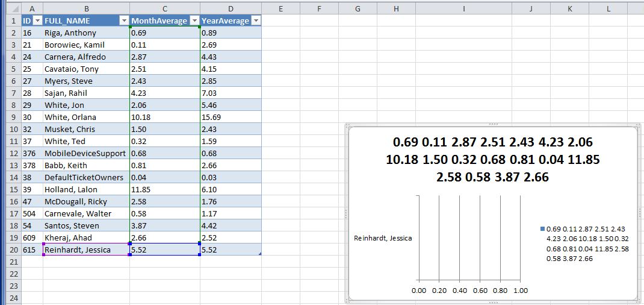644x305 pixels.
Task: Select row 20 header
Action: (13, 250)
